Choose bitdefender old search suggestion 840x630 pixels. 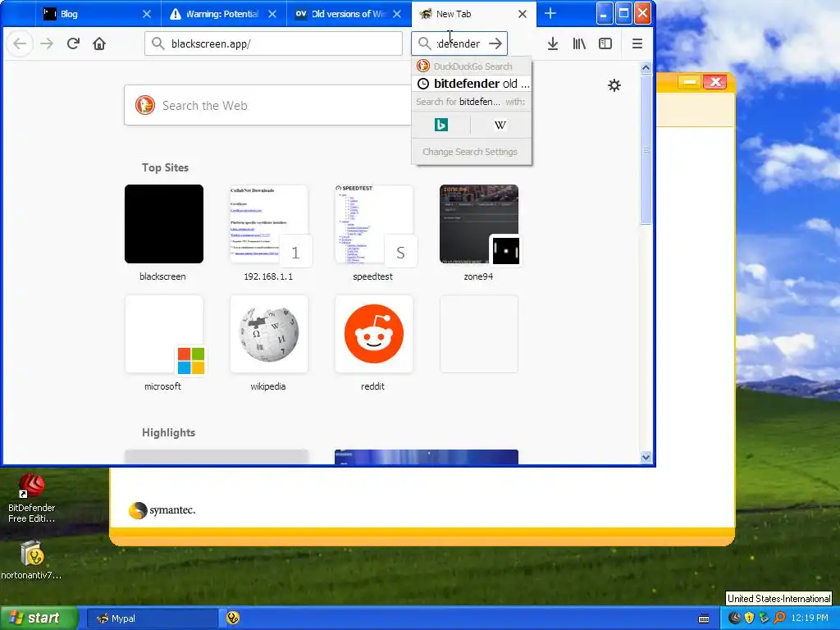tap(472, 84)
